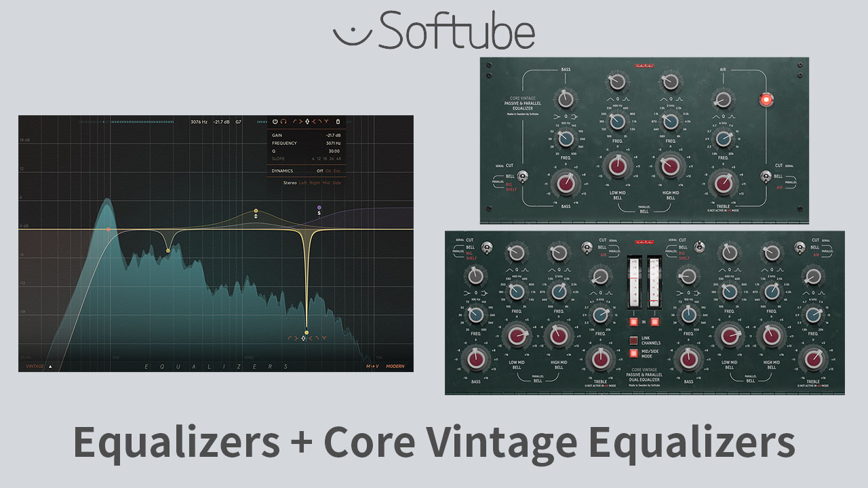Toggle the band power icon in Equalizers
Image resolution: width=868 pixels, height=488 pixels.
[275, 121]
